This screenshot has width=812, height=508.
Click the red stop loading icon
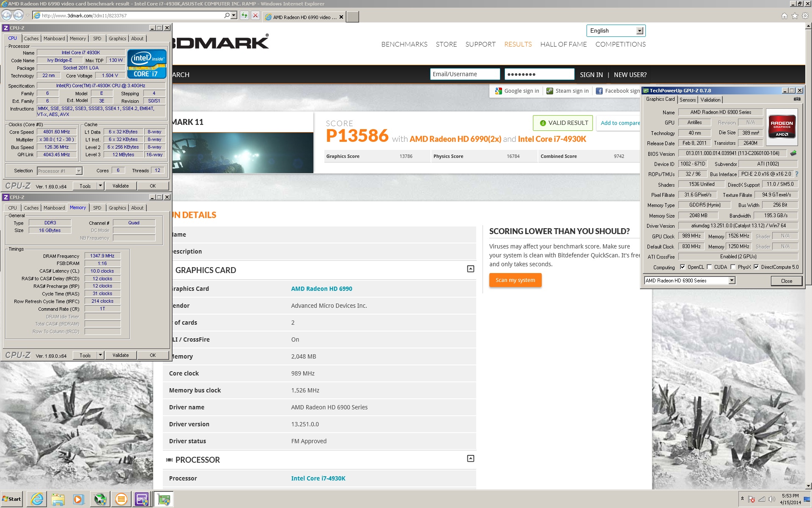click(x=255, y=16)
